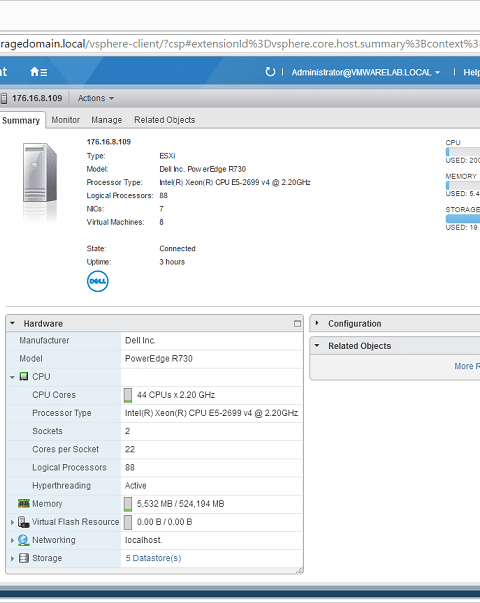Click the 5,532 MB / 524,194 MB text
The width and height of the screenshot is (480, 603).
(180, 504)
